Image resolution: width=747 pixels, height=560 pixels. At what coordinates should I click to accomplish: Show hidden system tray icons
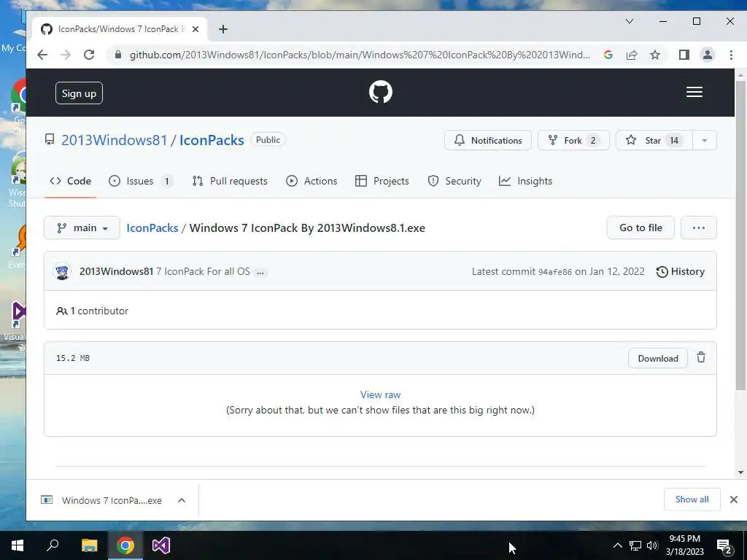pyautogui.click(x=617, y=545)
